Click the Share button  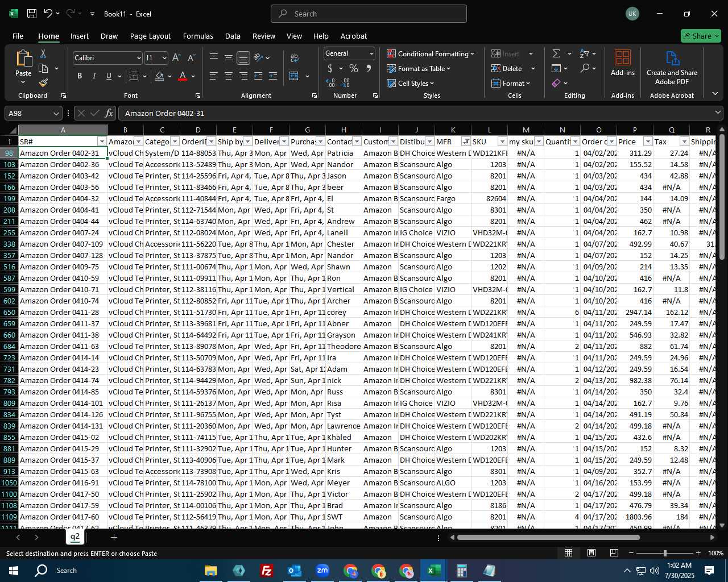pyautogui.click(x=701, y=36)
